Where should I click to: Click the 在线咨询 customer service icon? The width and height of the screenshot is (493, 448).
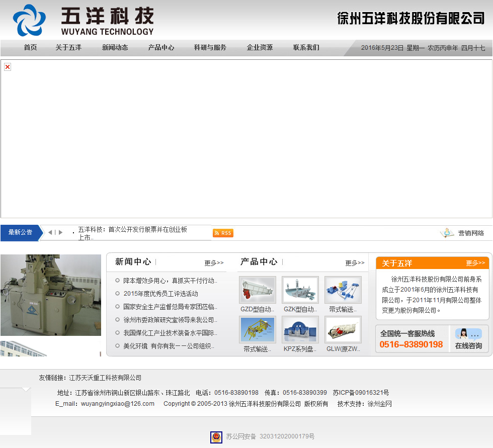pos(468,339)
